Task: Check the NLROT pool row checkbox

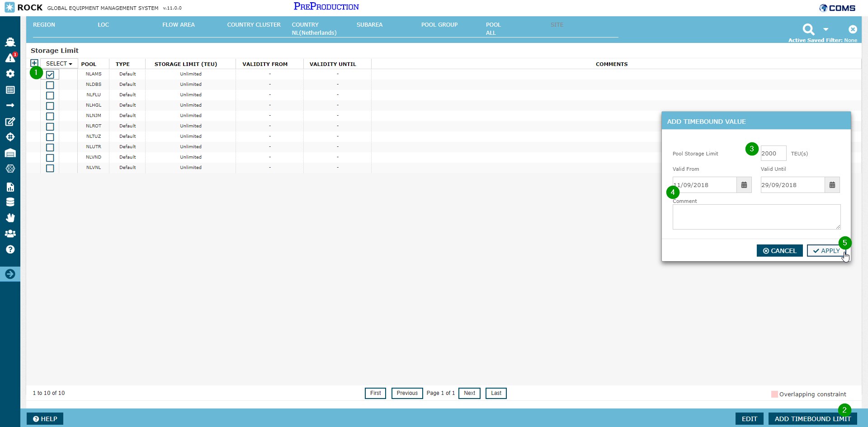Action: [50, 127]
